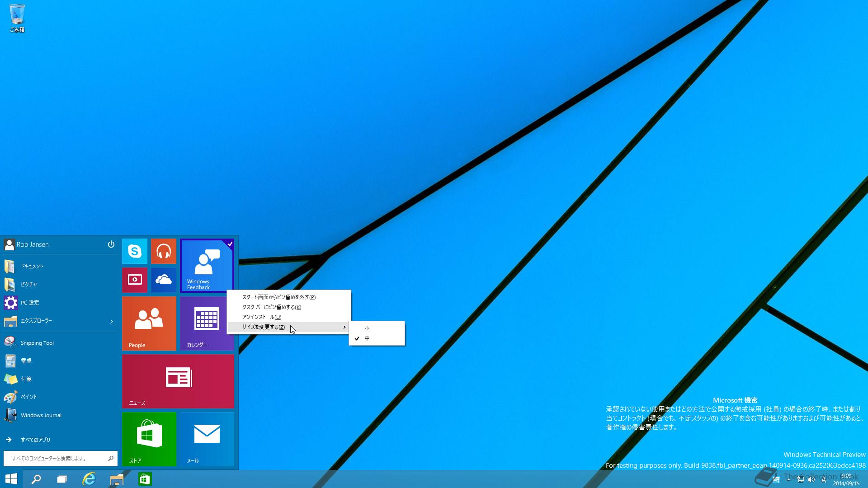The image size is (868, 488).
Task: Launch Internet Explorer from taskbar
Action: tap(89, 479)
